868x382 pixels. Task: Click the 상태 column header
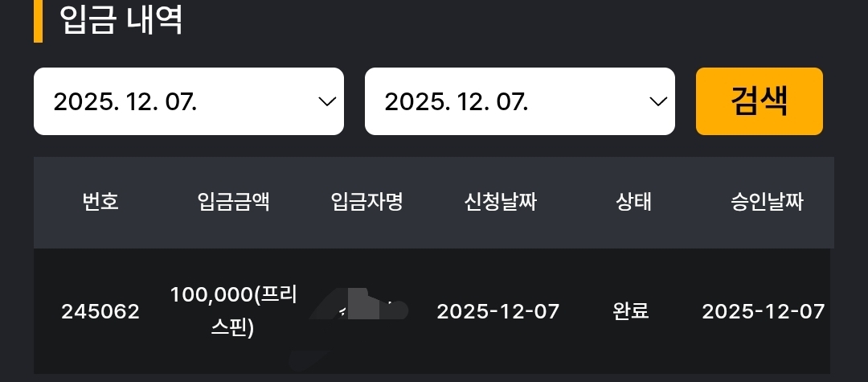point(631,203)
